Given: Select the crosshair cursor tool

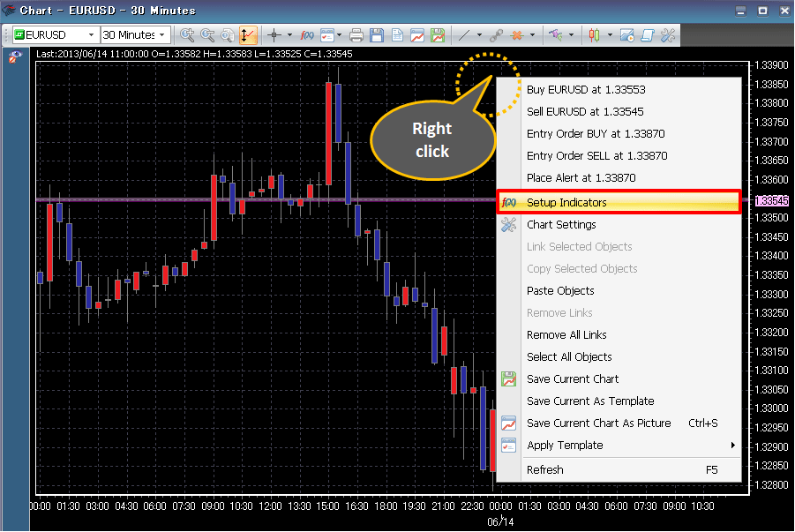Looking at the screenshot, I should (x=274, y=35).
